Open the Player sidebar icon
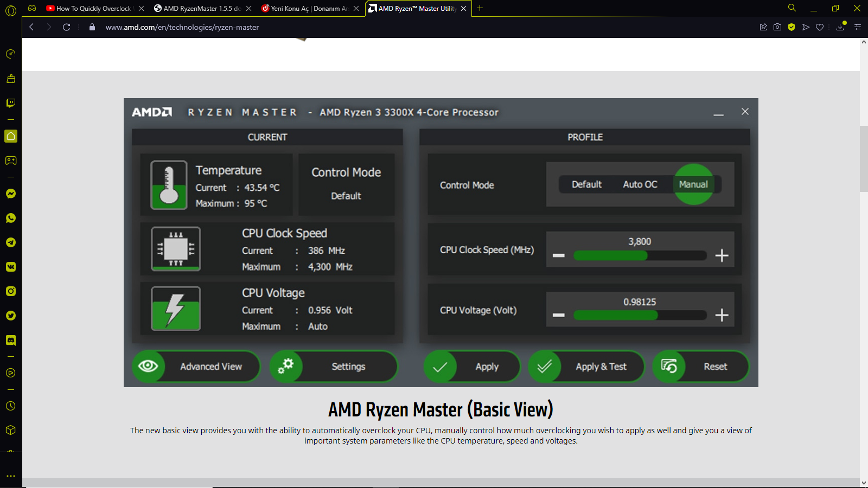This screenshot has height=488, width=868. [x=11, y=373]
